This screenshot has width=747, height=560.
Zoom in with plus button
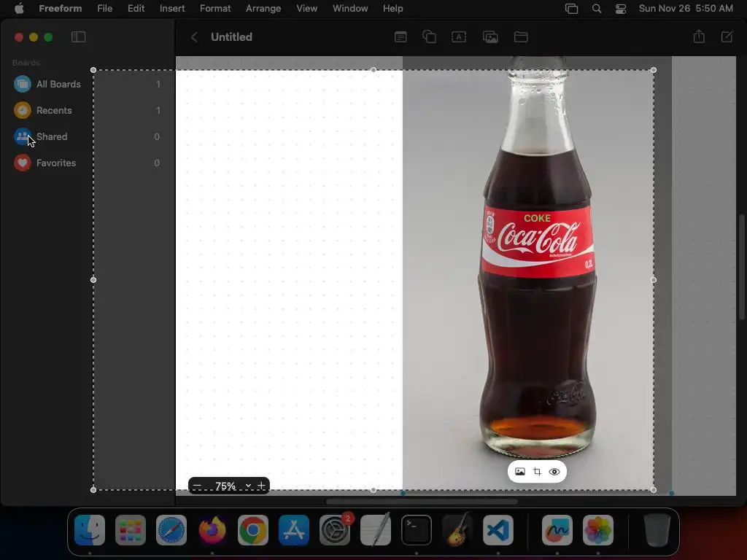[x=261, y=486]
